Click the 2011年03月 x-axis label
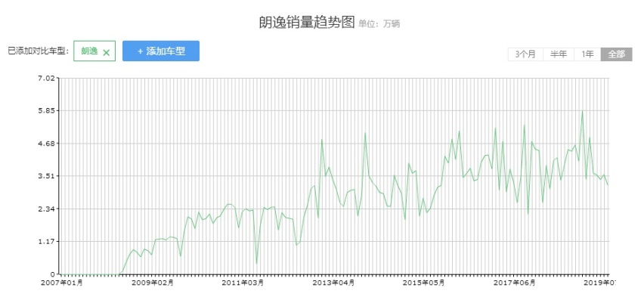 [243, 283]
